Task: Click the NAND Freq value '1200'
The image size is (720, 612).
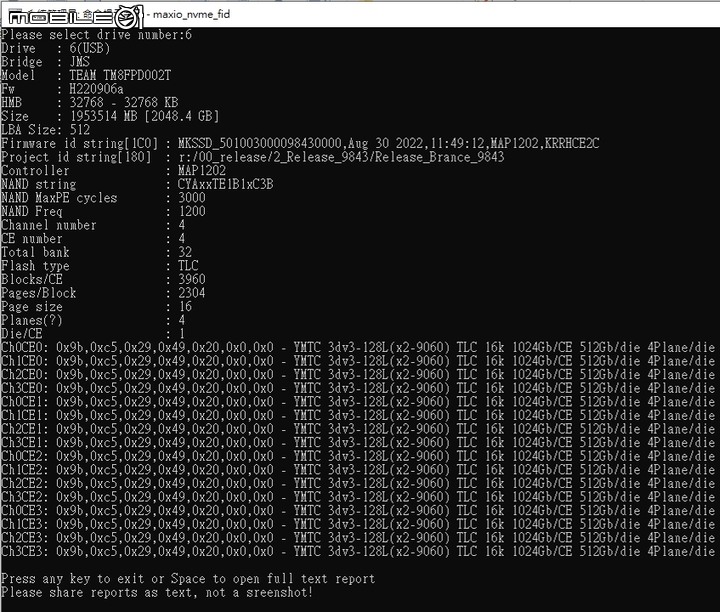Action: pos(192,212)
